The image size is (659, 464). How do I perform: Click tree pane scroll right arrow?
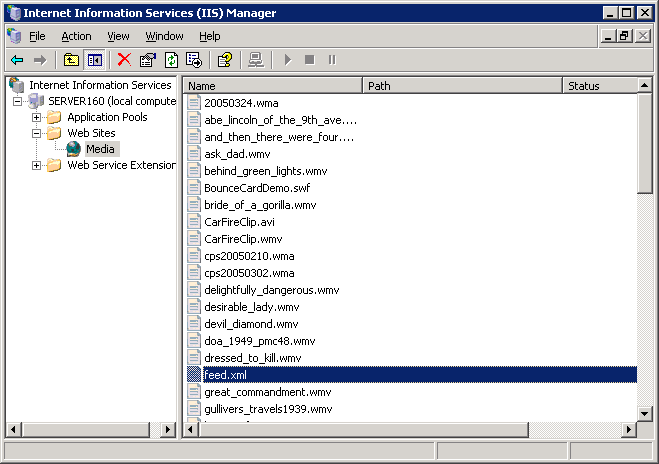pyautogui.click(x=168, y=430)
